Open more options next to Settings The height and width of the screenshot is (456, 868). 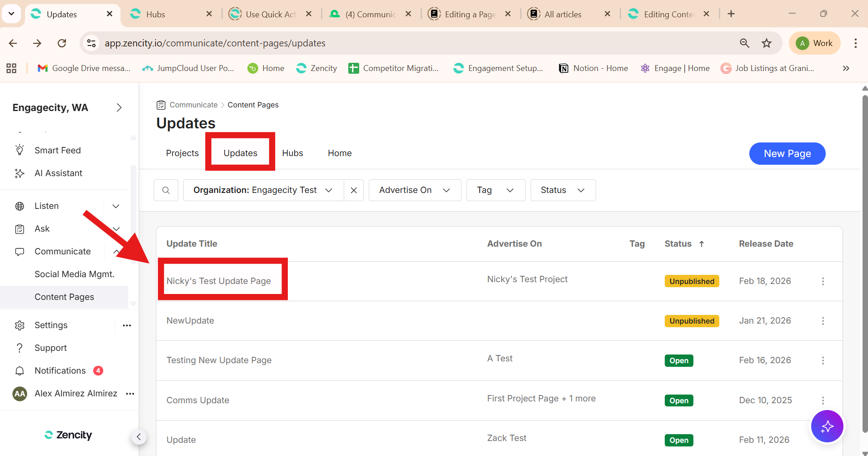[x=127, y=325]
